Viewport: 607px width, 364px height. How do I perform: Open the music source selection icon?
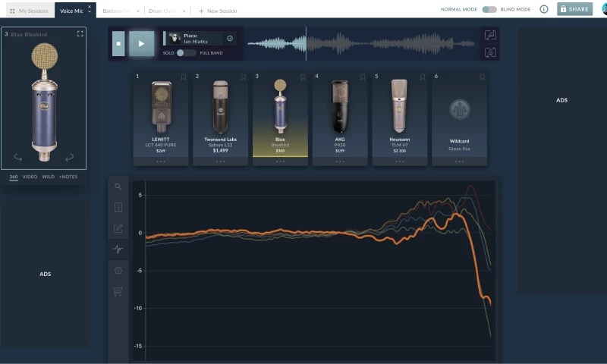tap(490, 35)
